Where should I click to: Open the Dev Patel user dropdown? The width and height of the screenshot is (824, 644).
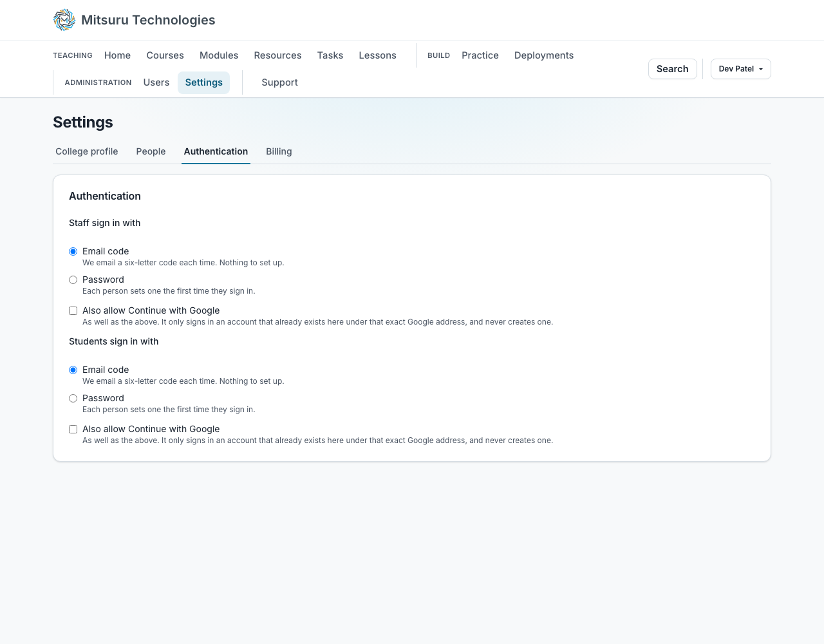[x=740, y=69]
